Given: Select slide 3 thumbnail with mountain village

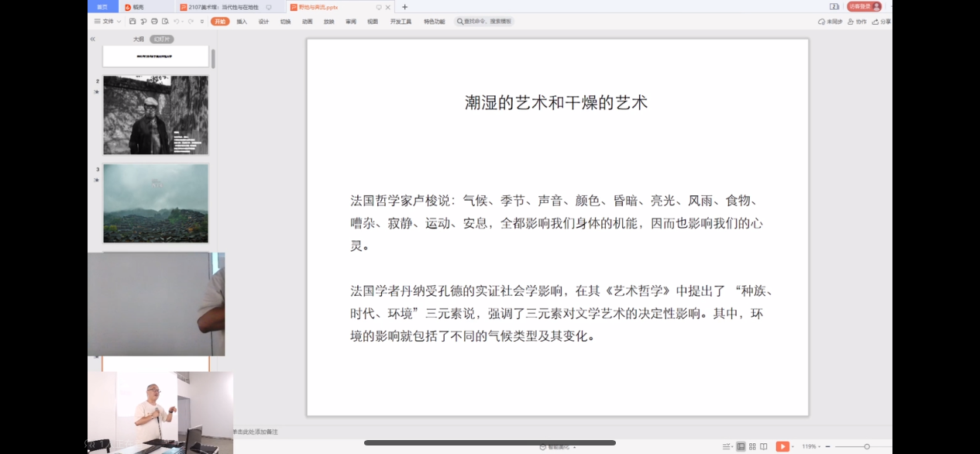Looking at the screenshot, I should coord(156,203).
